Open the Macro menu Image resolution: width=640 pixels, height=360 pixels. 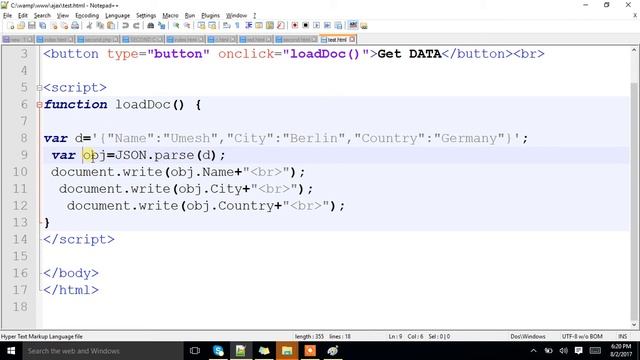170,16
